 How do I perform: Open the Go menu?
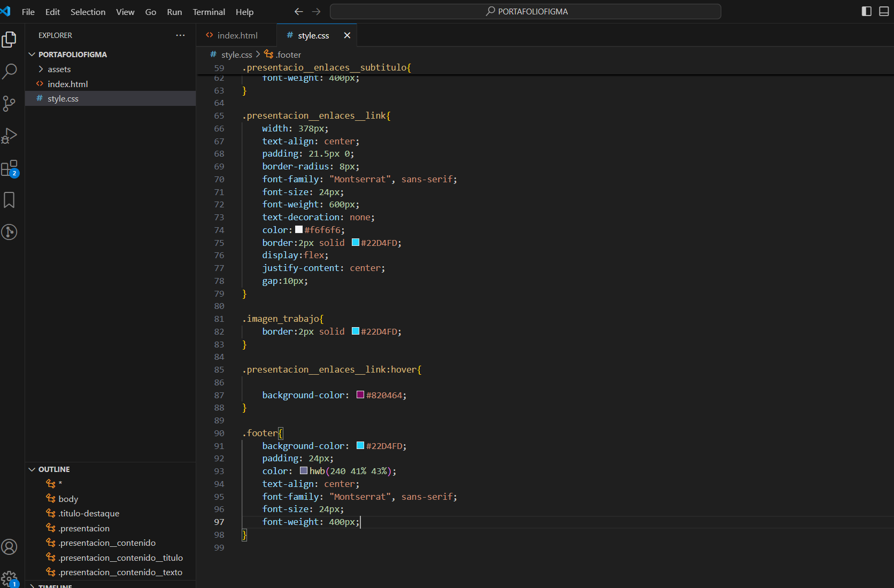(151, 12)
